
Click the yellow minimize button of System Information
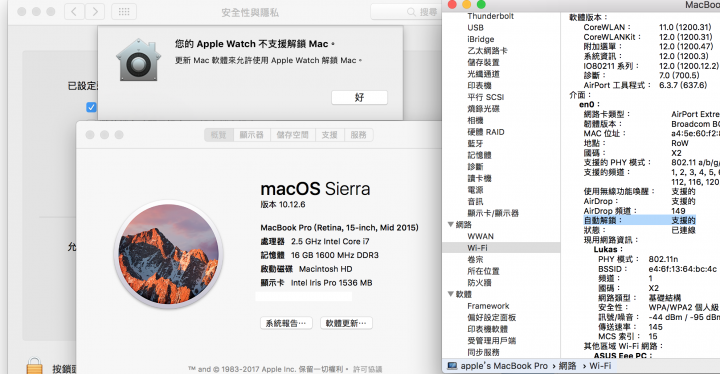(467, 4)
